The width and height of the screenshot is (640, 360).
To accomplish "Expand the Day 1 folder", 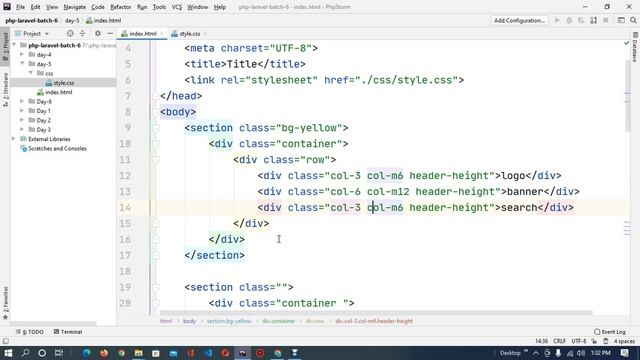I will [x=22, y=111].
